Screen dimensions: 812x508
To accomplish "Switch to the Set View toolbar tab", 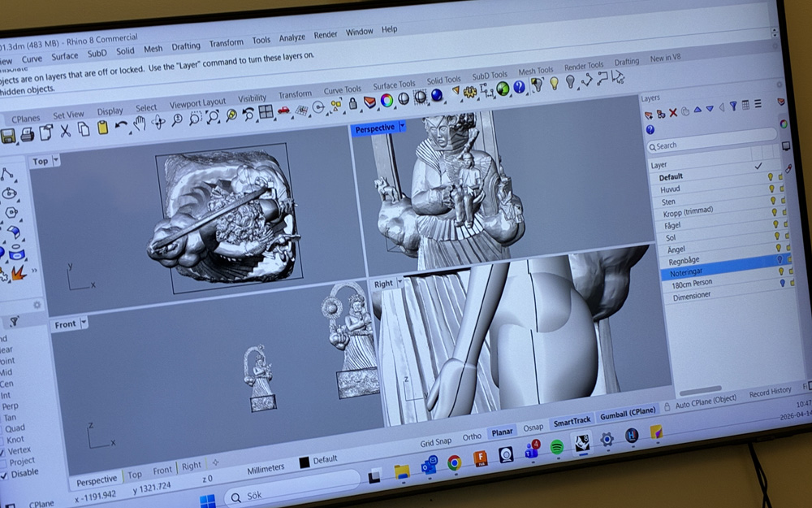I will [68, 115].
